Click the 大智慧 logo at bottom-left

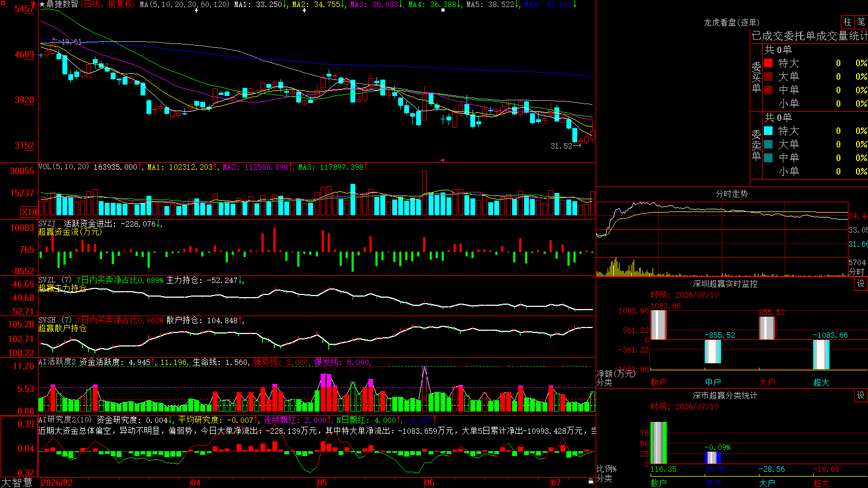pos(17,482)
